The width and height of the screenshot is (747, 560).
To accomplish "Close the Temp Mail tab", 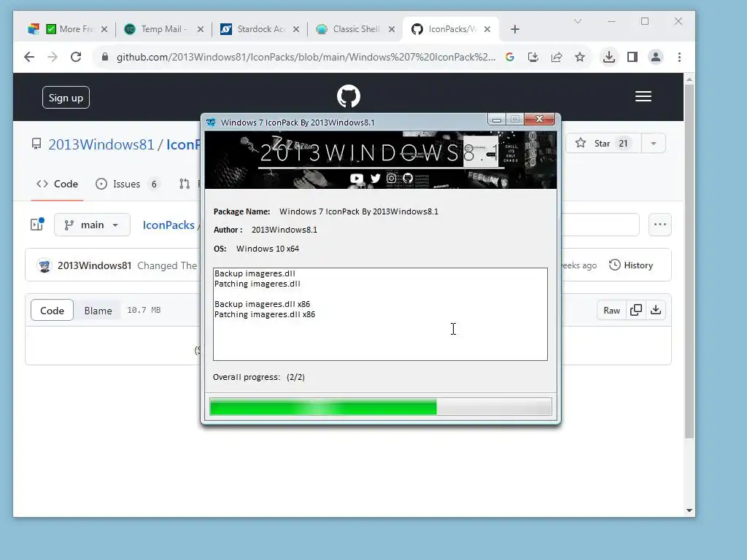I will tap(201, 29).
